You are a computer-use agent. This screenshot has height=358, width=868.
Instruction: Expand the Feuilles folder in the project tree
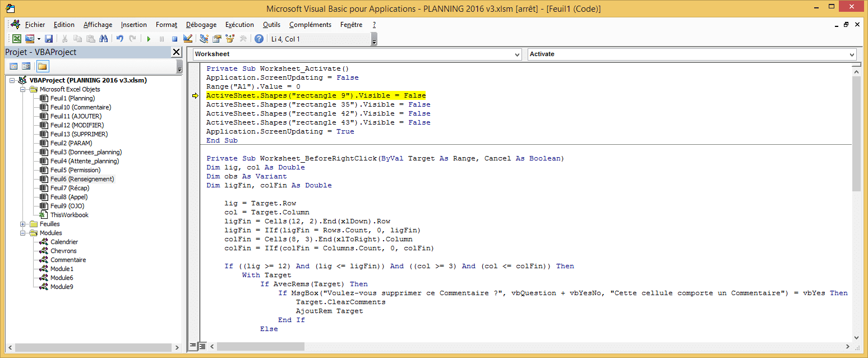23,224
